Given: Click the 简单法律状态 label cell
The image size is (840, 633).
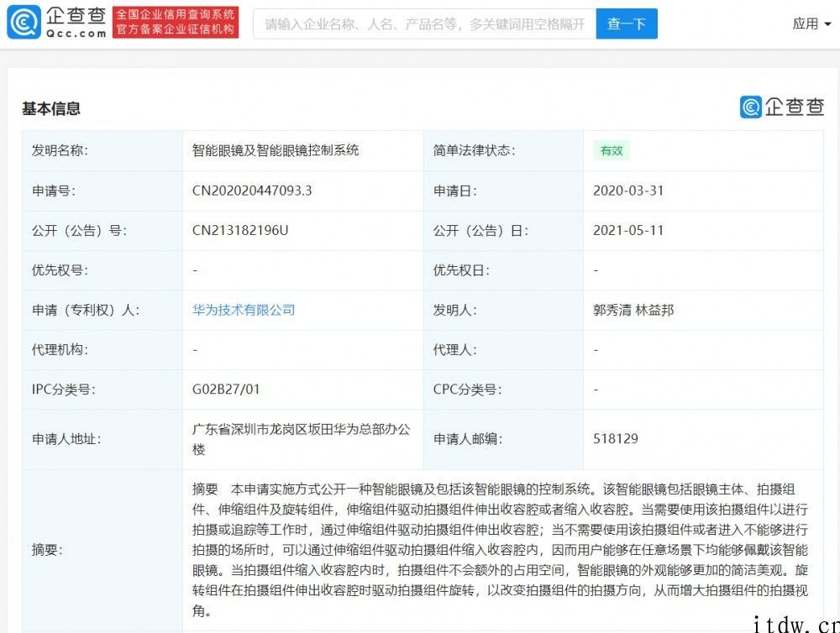Looking at the screenshot, I should coord(503,150).
